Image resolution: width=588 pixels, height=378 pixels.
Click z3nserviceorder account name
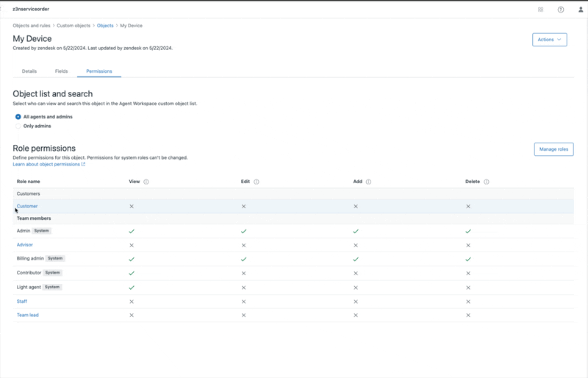pyautogui.click(x=31, y=9)
